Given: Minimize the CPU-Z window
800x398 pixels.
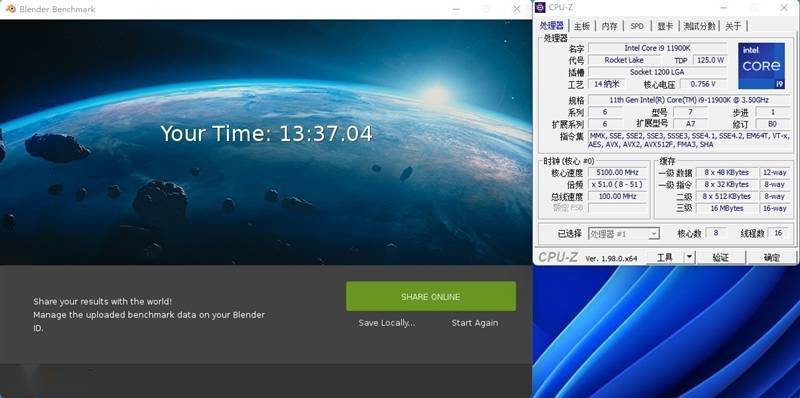Looking at the screenshot, I should coord(723,7).
